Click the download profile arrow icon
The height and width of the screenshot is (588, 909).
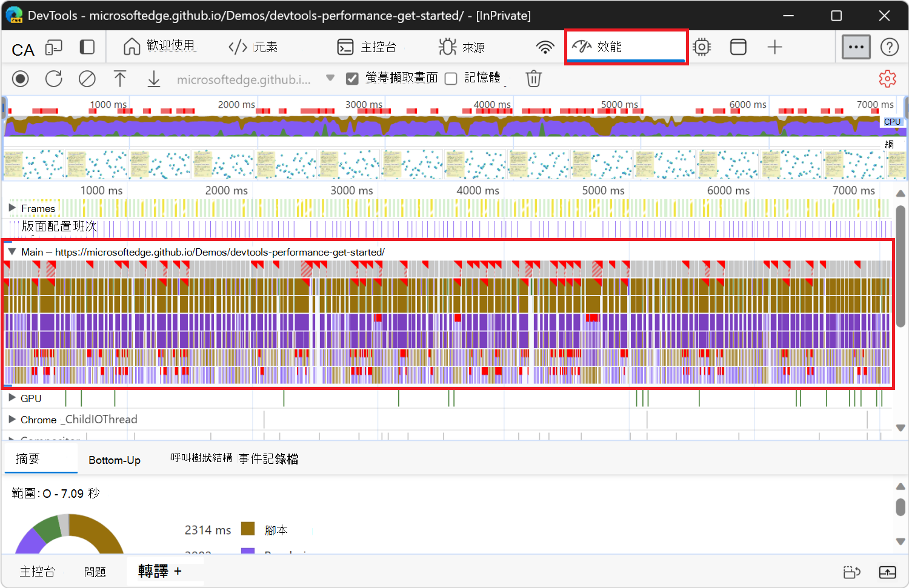point(154,79)
